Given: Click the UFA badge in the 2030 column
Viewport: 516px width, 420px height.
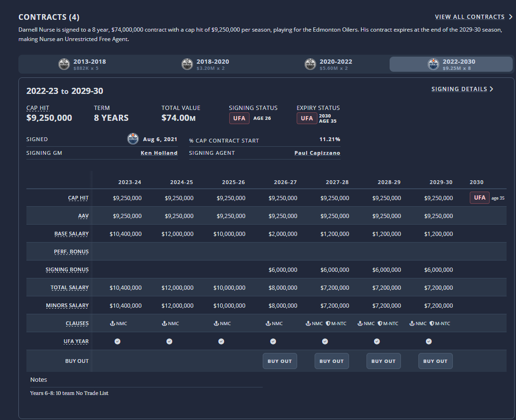Looking at the screenshot, I should (x=480, y=198).
